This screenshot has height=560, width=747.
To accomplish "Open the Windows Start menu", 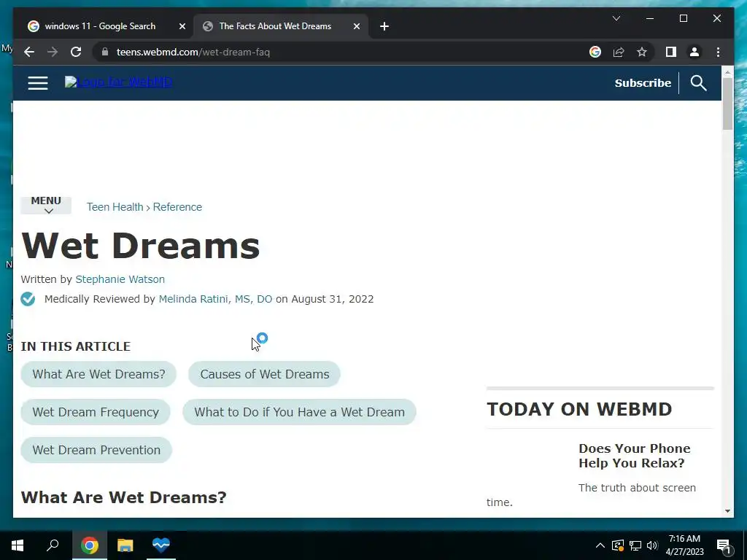I will pyautogui.click(x=18, y=545).
